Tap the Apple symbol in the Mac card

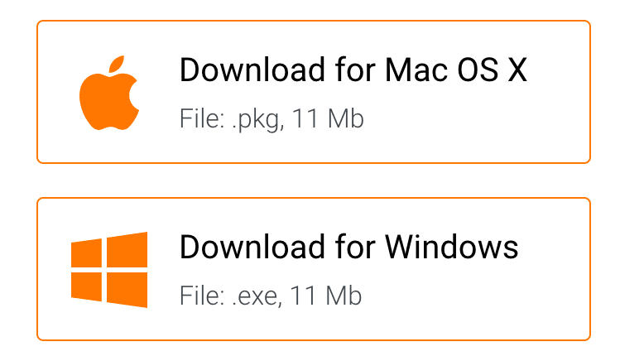point(108,94)
